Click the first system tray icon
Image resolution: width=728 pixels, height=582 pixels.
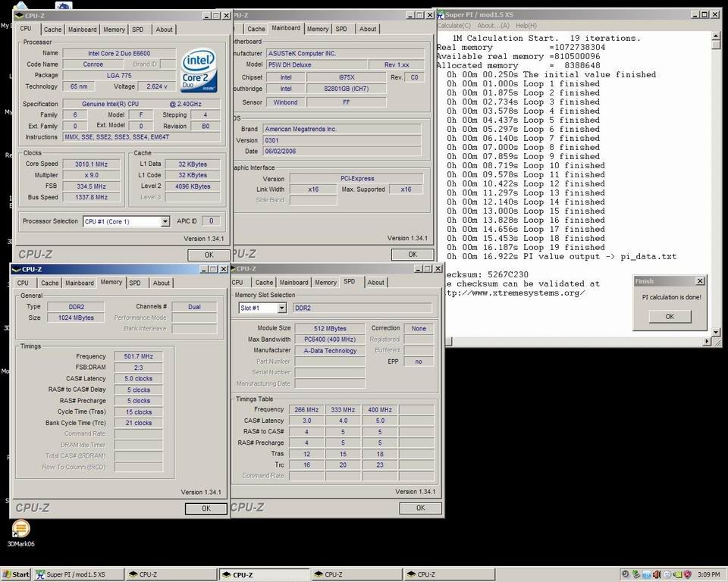626,574
